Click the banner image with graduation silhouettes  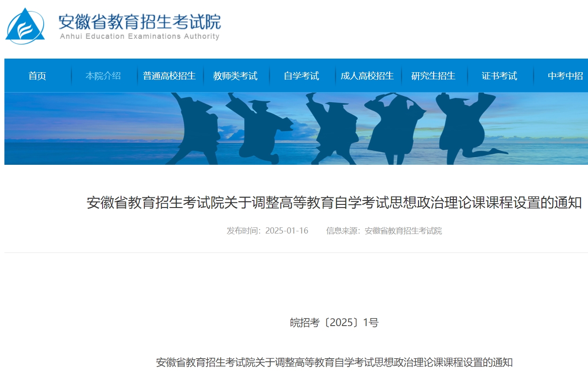click(x=294, y=128)
